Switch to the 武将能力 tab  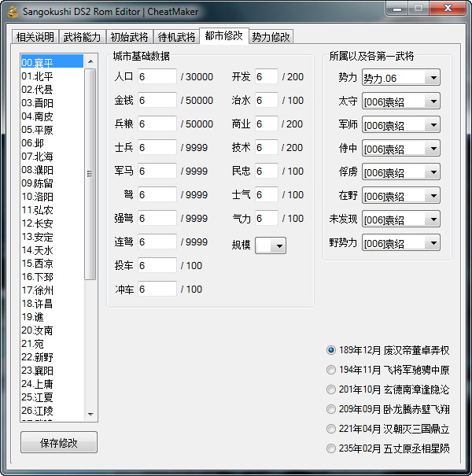pos(83,37)
